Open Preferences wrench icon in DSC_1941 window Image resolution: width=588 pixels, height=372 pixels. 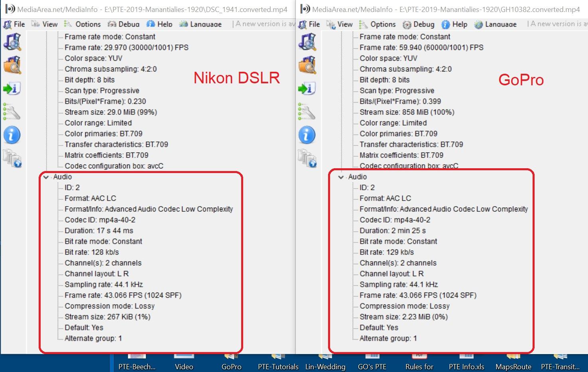[x=12, y=112]
